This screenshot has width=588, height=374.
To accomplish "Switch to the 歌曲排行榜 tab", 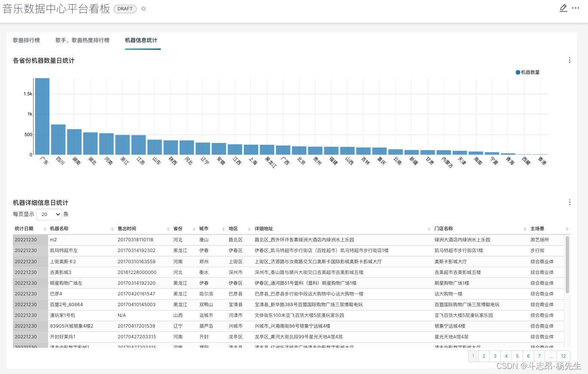I will (26, 40).
